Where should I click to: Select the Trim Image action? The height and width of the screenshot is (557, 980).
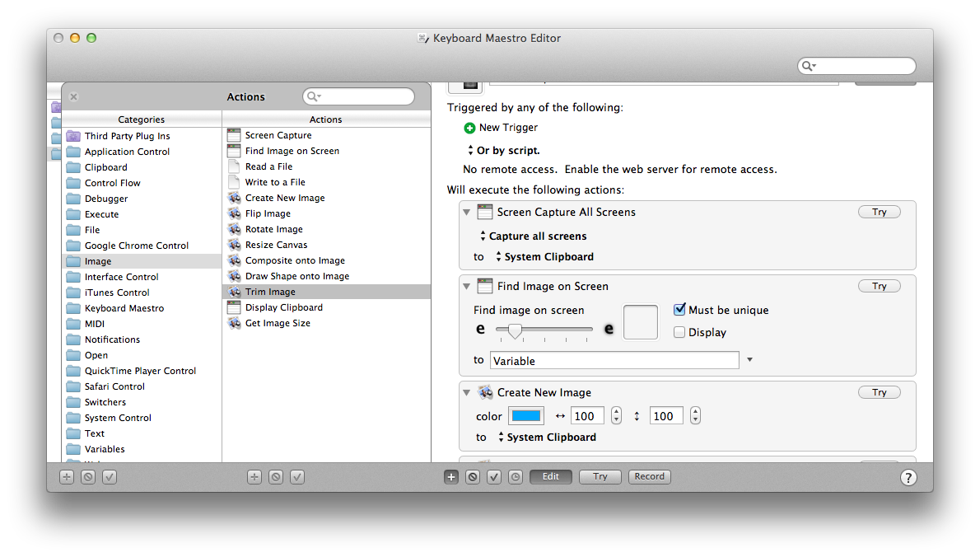270,292
